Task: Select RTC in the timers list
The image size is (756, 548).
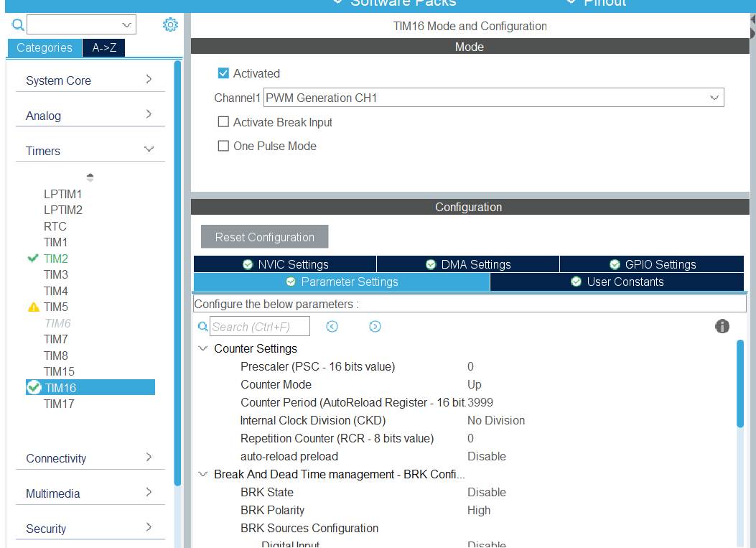Action: [x=55, y=226]
